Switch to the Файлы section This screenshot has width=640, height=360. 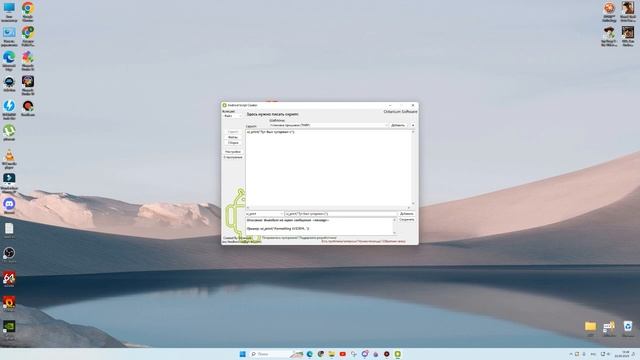click(x=233, y=138)
